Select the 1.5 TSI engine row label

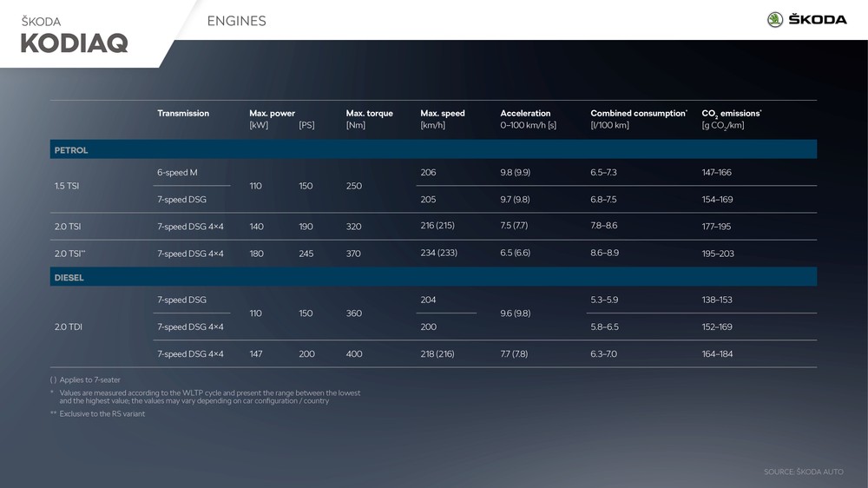click(68, 186)
